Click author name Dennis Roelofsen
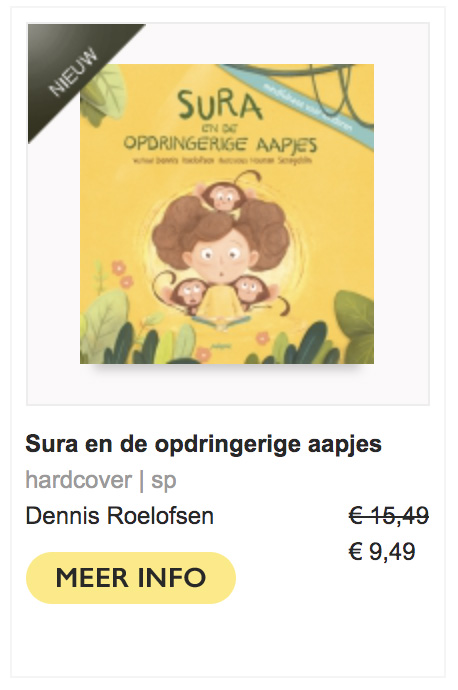This screenshot has width=458, height=690. [x=120, y=516]
